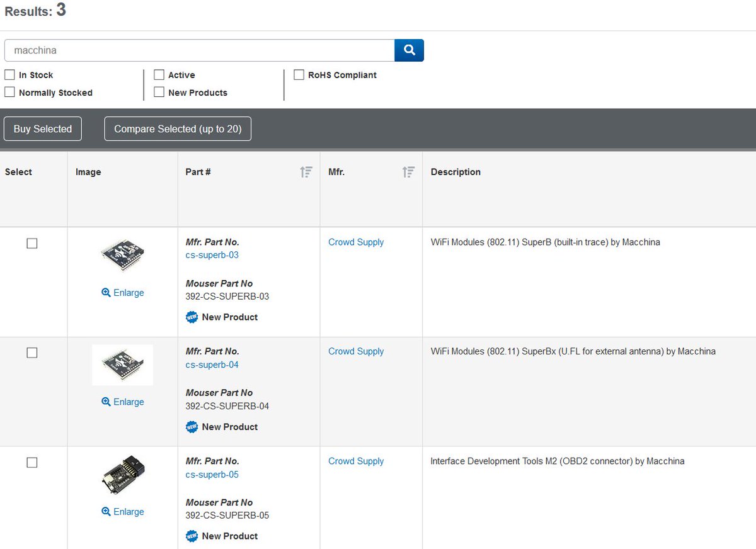Click the SuperBx U.FL module thumbnail
756x549 pixels.
[x=123, y=365]
